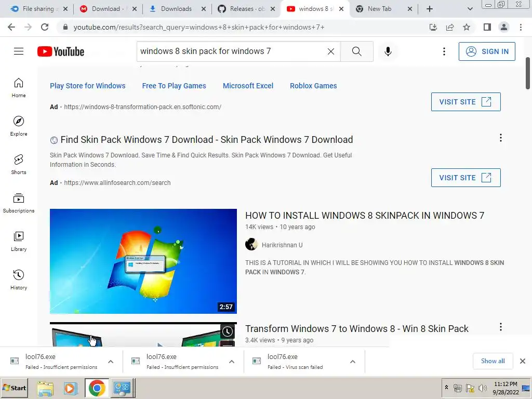Click the SIGN IN button

[x=487, y=51]
